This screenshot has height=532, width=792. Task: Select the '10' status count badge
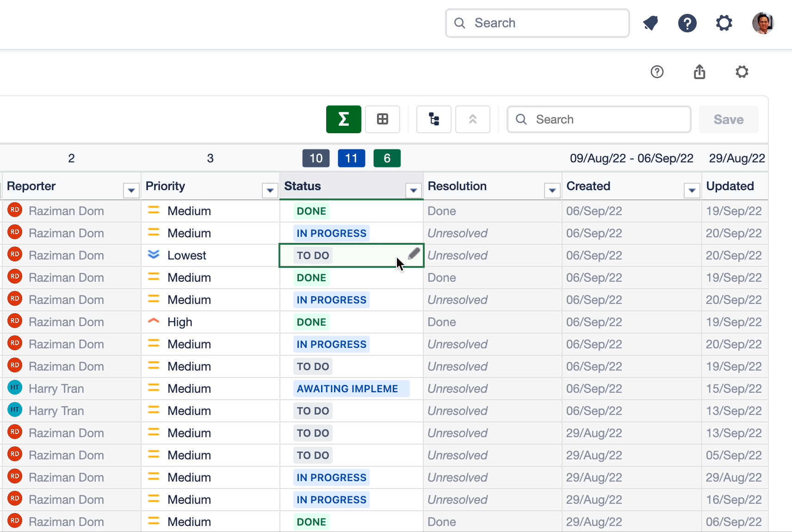click(x=316, y=158)
